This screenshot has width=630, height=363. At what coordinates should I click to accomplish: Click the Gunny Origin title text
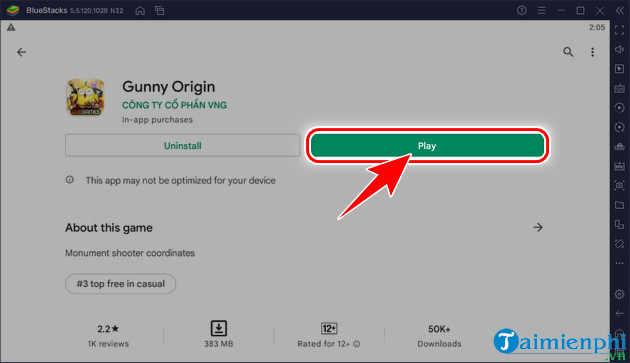[169, 87]
